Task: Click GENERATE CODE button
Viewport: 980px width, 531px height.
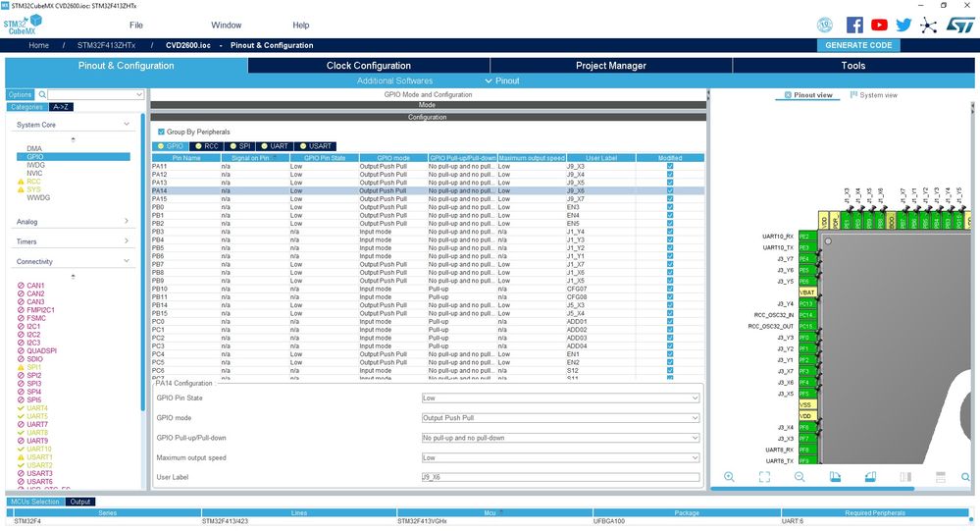Action: point(858,45)
